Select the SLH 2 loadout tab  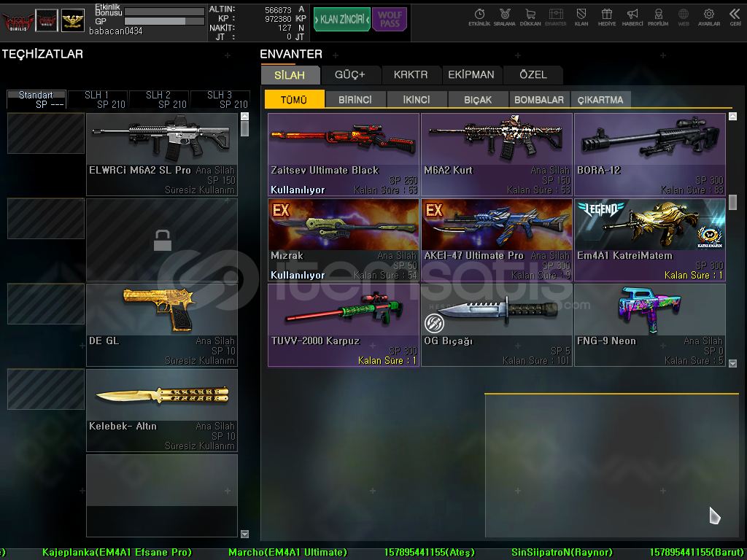159,99
